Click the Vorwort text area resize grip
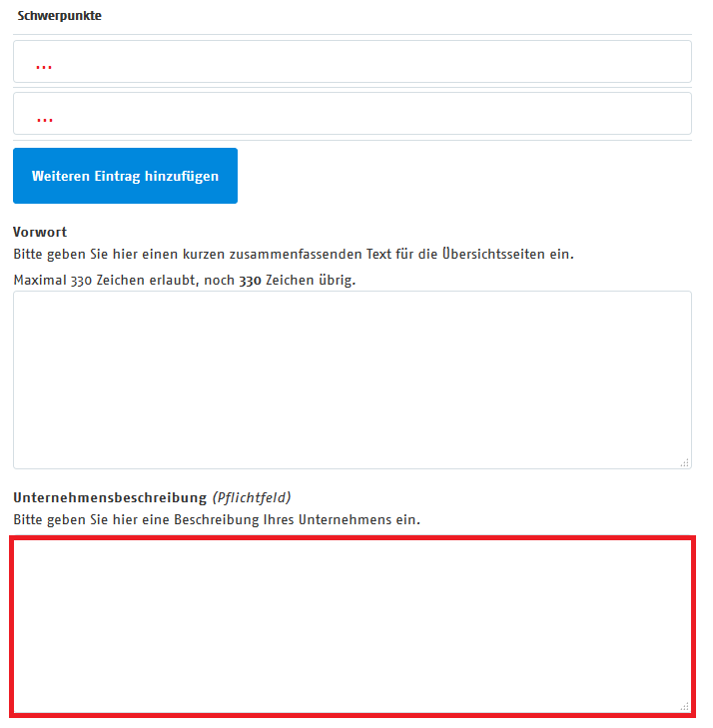713x728 pixels. coord(685,463)
